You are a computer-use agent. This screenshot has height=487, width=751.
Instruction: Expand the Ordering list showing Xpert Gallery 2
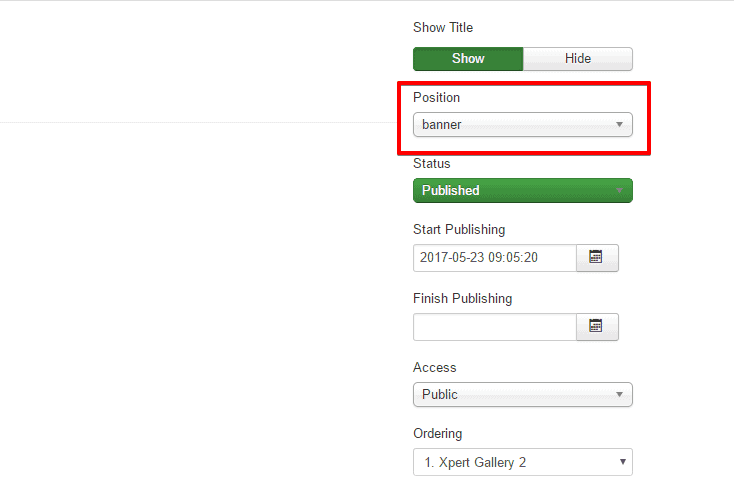522,462
